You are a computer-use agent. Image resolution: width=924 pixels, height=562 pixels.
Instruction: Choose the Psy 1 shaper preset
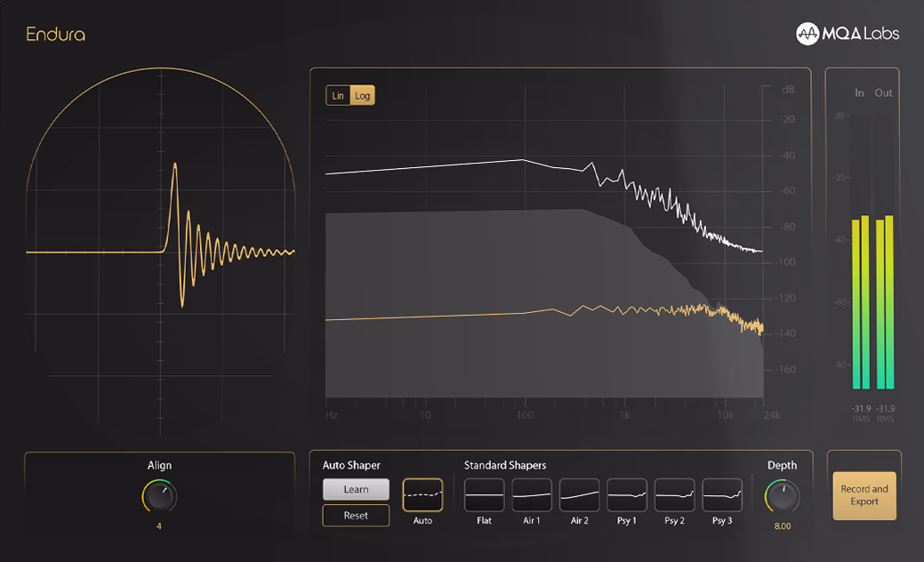click(x=627, y=494)
